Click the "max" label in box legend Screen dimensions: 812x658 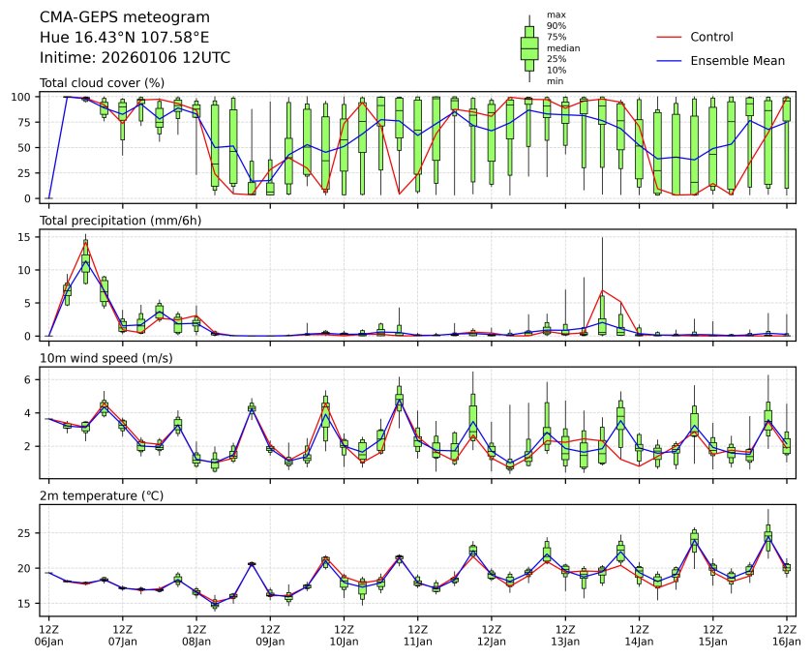[556, 15]
